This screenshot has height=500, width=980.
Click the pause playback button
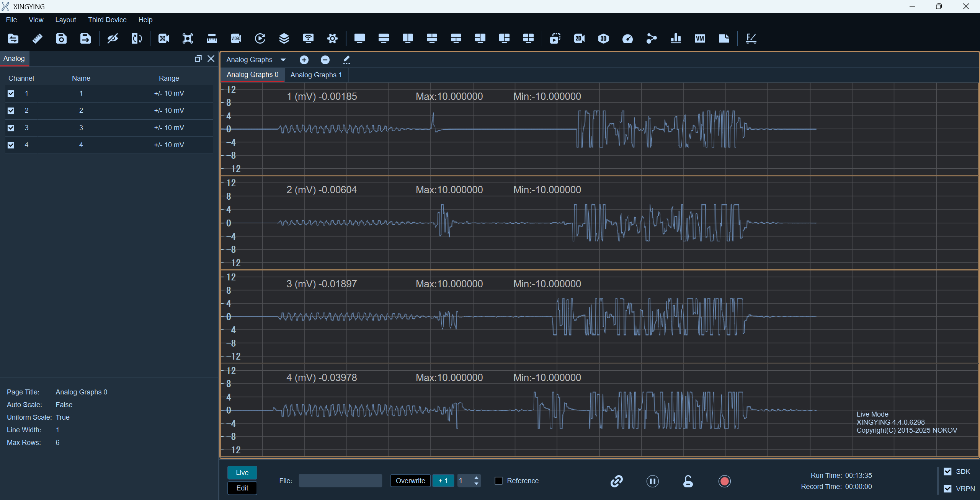[652, 481]
